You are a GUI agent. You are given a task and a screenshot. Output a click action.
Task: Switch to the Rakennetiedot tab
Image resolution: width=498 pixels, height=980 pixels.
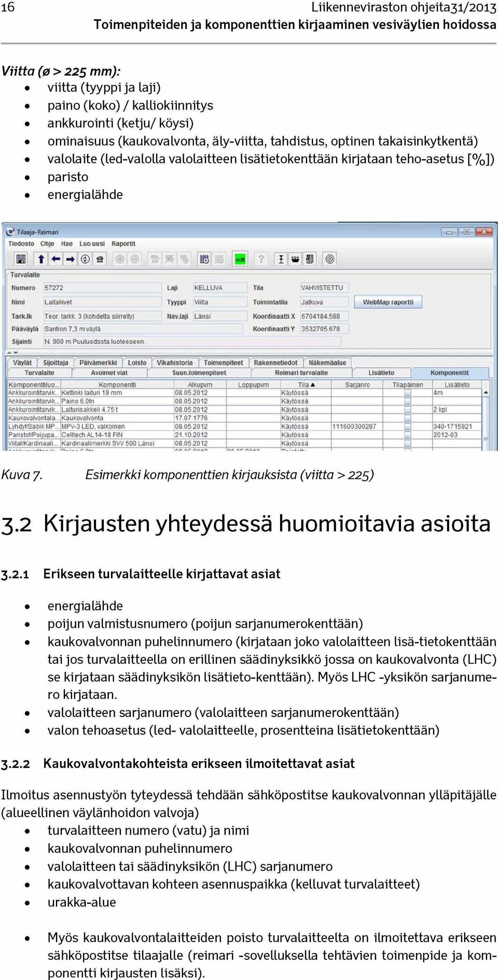pyautogui.click(x=275, y=363)
